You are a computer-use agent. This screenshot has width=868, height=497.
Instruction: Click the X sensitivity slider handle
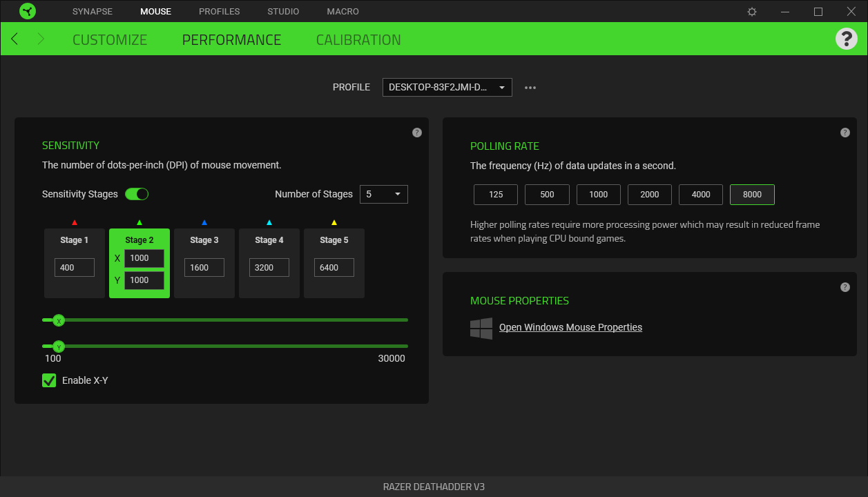(x=59, y=320)
